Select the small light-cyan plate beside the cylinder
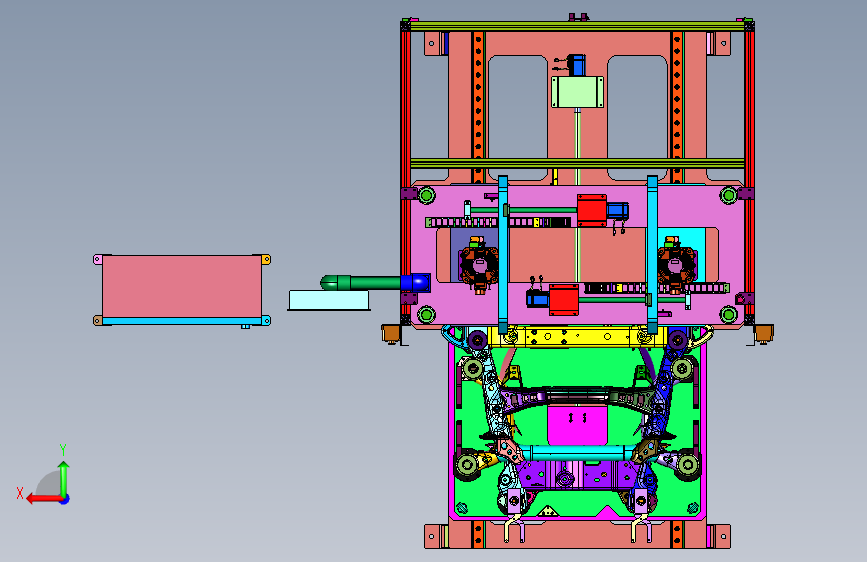The image size is (867, 562). pyautogui.click(x=328, y=300)
